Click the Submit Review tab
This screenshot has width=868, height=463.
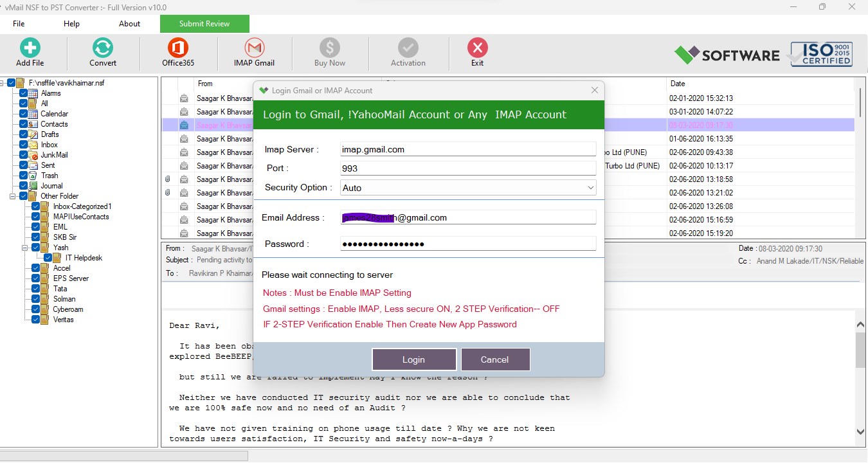click(204, 24)
